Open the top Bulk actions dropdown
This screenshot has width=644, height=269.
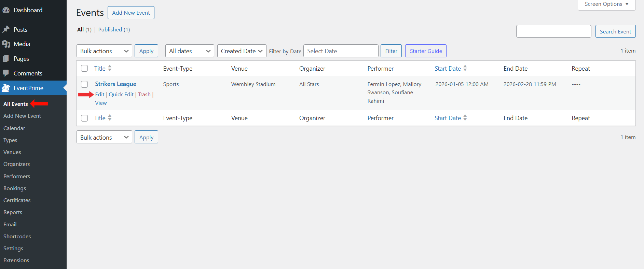point(104,51)
